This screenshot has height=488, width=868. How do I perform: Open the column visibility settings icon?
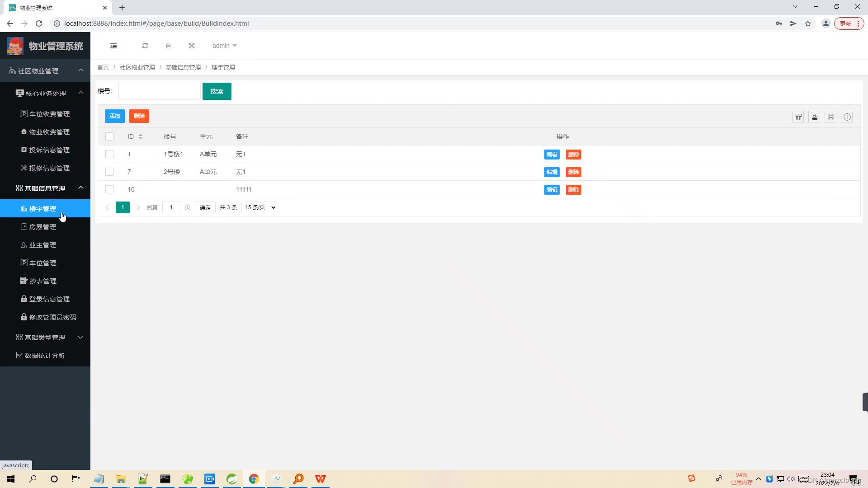798,117
